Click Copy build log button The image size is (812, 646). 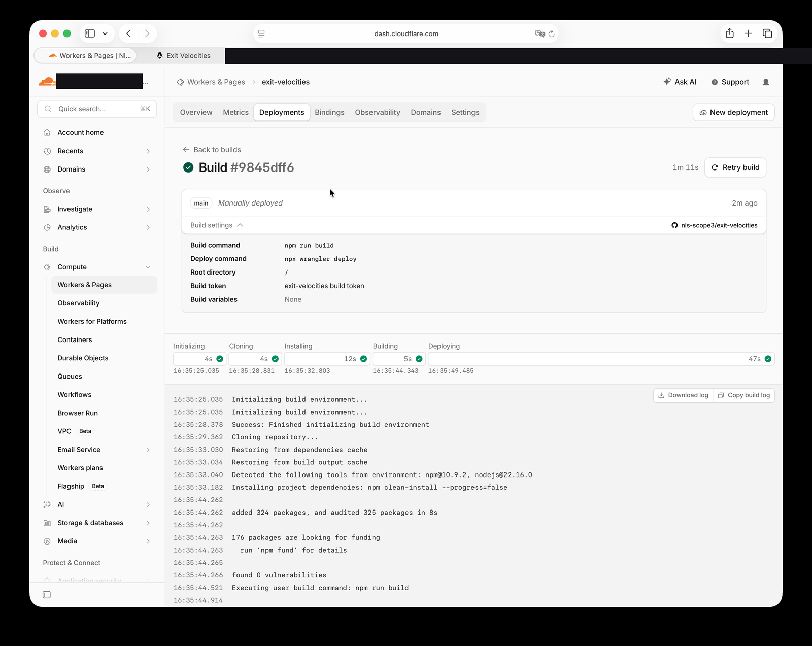pos(744,395)
